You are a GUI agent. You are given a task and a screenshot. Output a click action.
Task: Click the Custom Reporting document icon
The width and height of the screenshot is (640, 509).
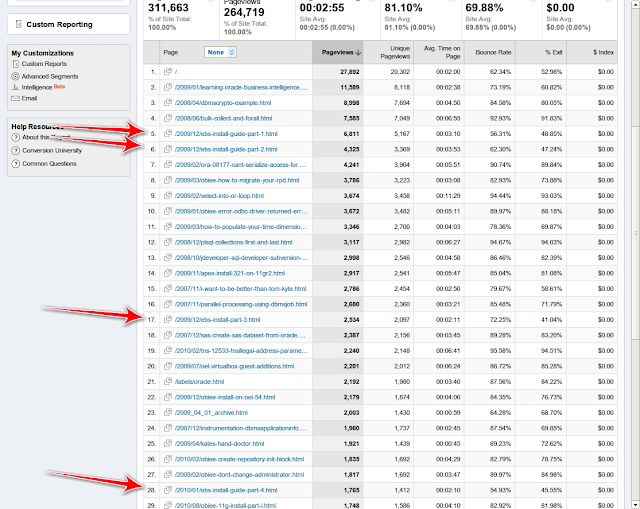coord(18,24)
